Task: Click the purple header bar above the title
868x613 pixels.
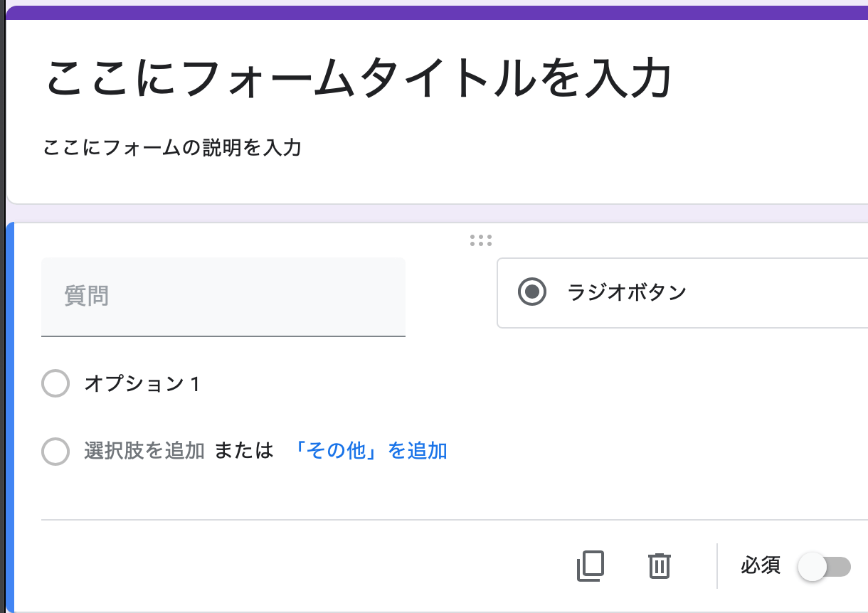Action: (437, 13)
